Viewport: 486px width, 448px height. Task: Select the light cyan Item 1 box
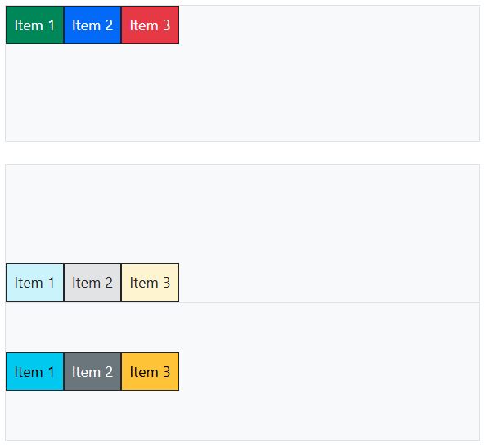pos(34,282)
